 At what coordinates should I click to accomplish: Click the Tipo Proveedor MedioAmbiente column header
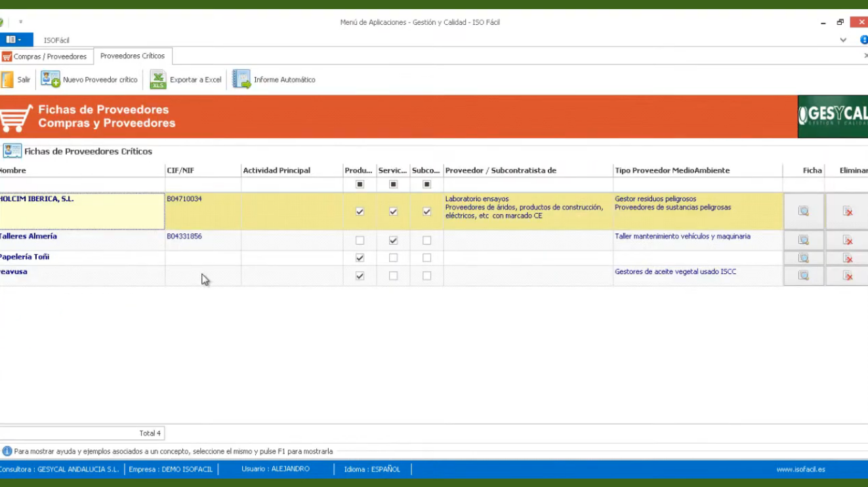(698, 170)
